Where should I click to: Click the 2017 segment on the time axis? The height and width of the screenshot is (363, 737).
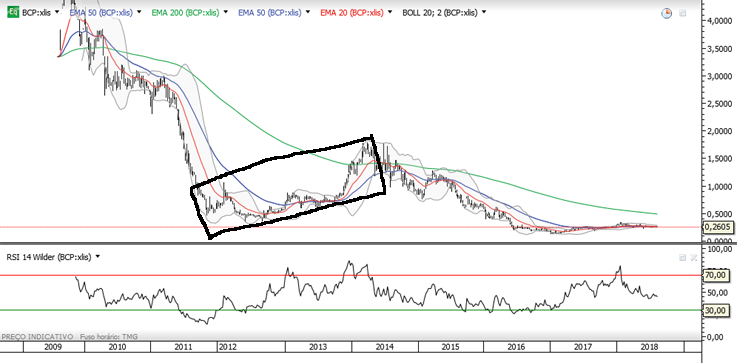coord(583,347)
